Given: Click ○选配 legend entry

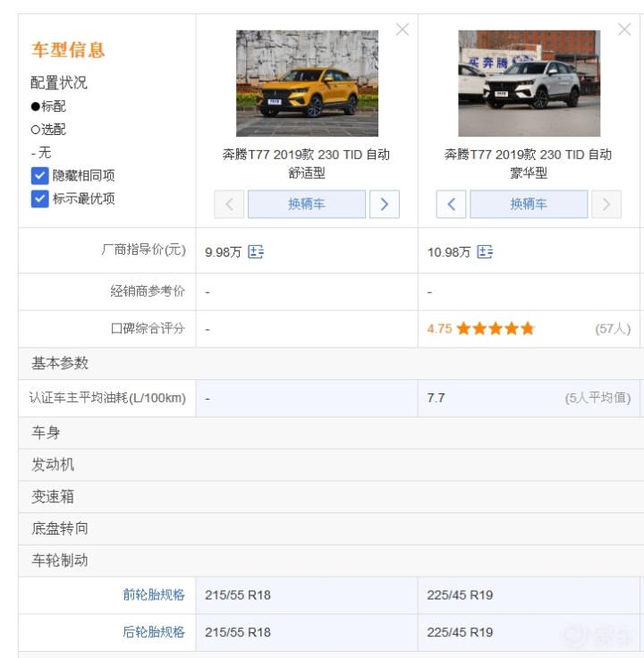Looking at the screenshot, I should tap(48, 130).
